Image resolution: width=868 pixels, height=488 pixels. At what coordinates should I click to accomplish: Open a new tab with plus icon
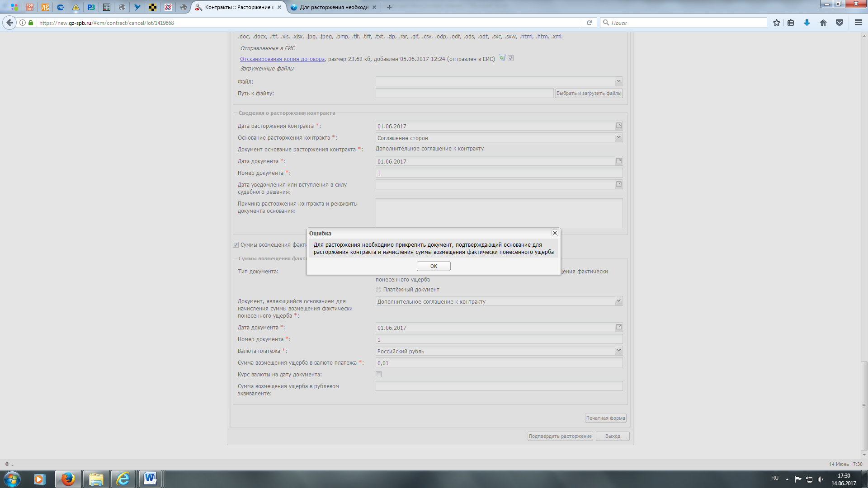pos(389,7)
